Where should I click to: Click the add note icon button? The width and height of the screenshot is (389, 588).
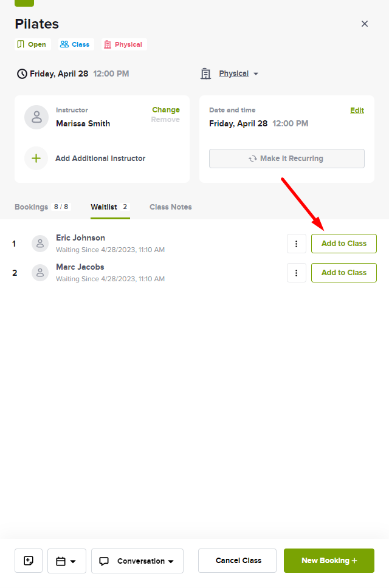29,561
